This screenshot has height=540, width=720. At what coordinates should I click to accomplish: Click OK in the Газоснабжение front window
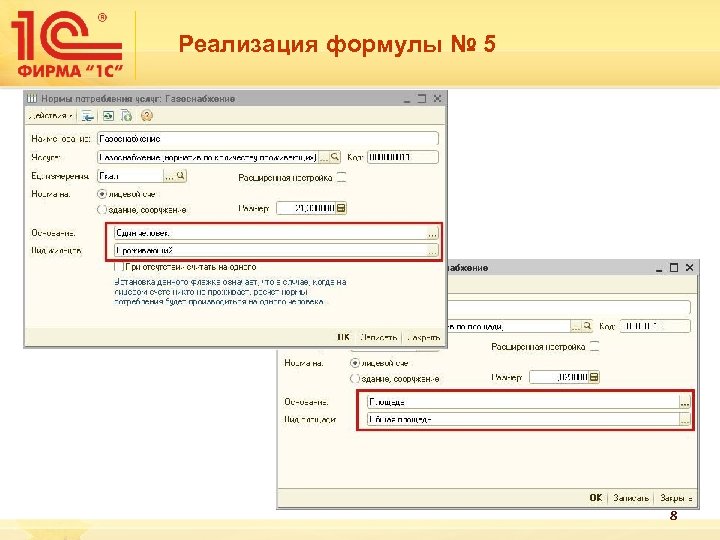[343, 337]
